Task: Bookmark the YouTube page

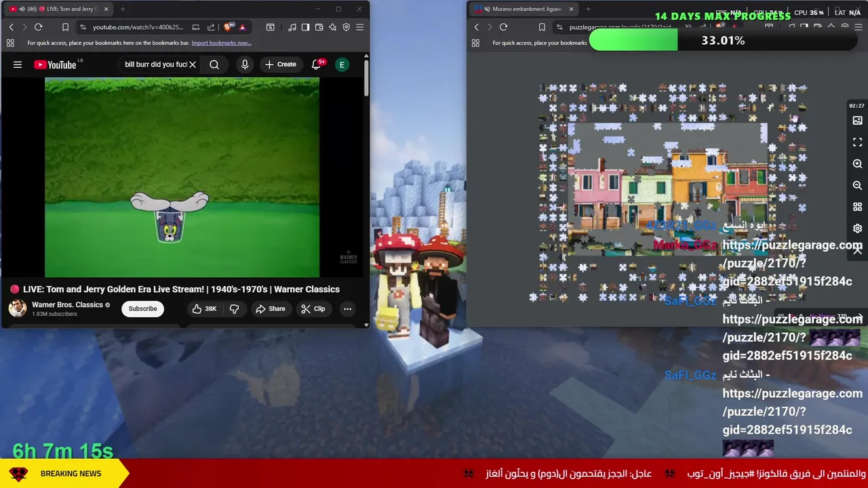Action: 65,27
